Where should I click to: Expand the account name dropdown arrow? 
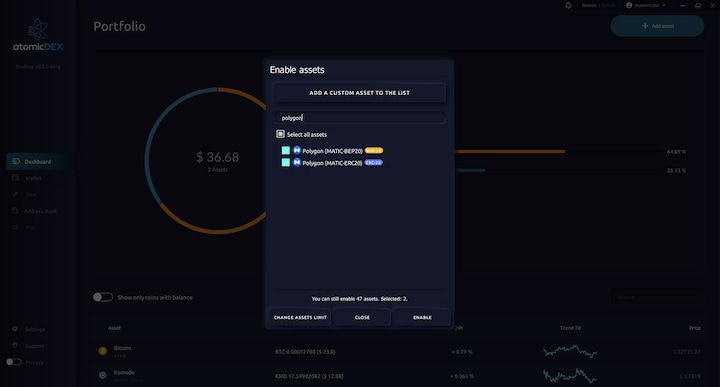point(664,6)
